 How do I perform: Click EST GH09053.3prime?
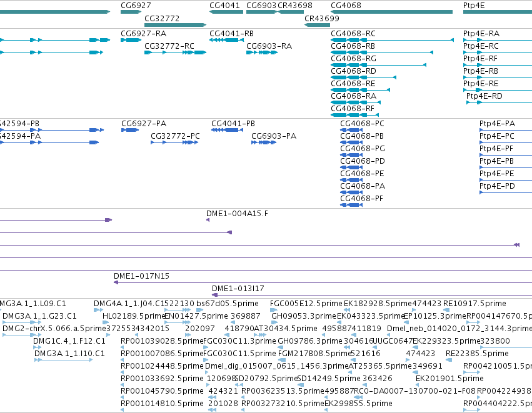pyautogui.click(x=274, y=322)
